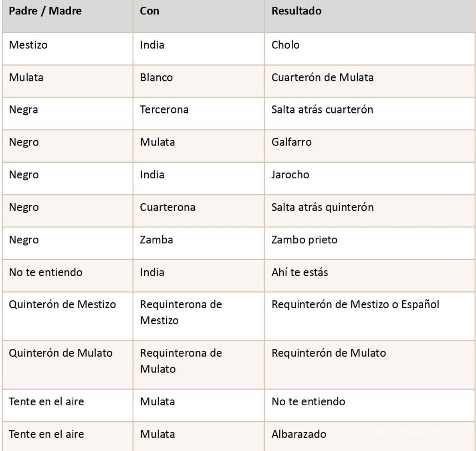Select the "Blanco" cell

[156, 77]
